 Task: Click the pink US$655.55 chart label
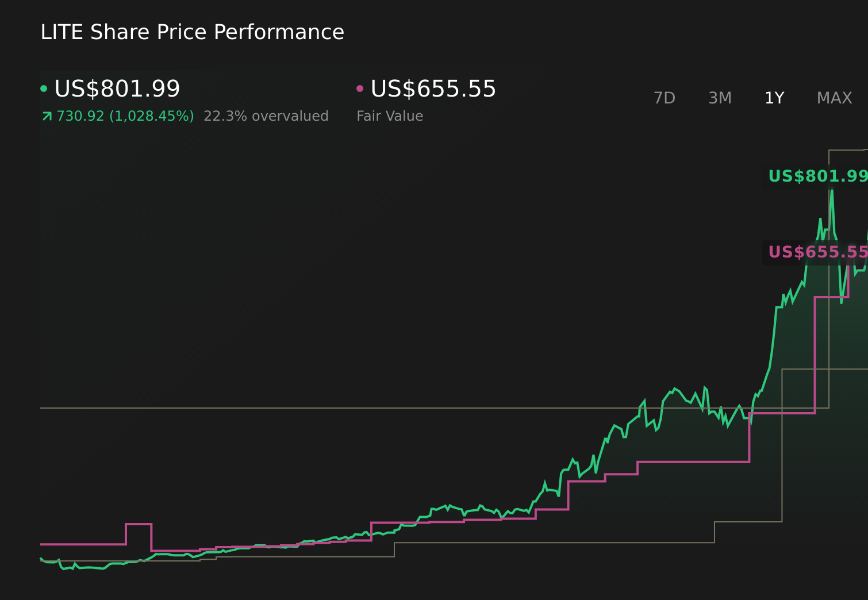(x=817, y=252)
